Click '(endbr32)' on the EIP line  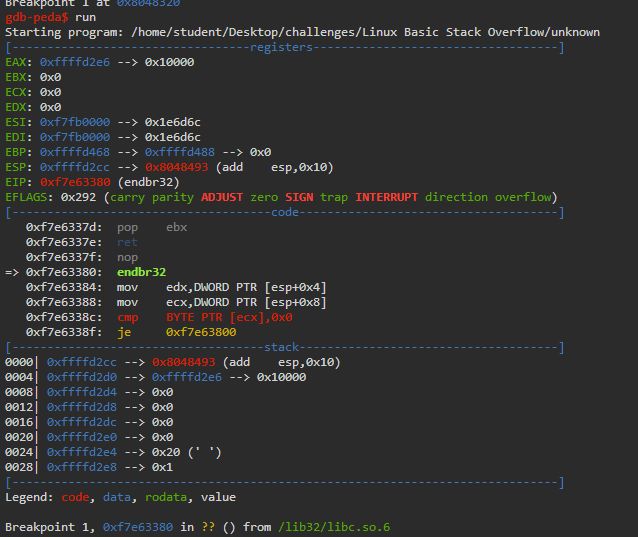pos(149,182)
